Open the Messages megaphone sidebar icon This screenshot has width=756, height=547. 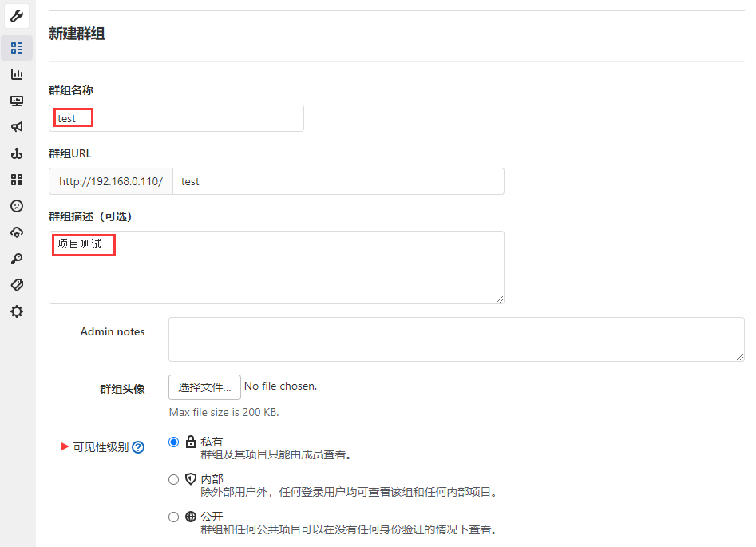tap(17, 127)
